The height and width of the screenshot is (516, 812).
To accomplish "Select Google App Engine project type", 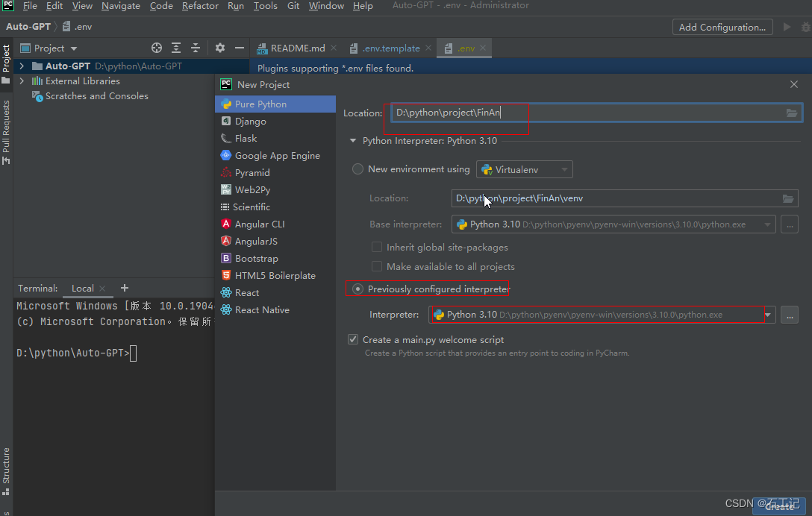I will point(275,155).
